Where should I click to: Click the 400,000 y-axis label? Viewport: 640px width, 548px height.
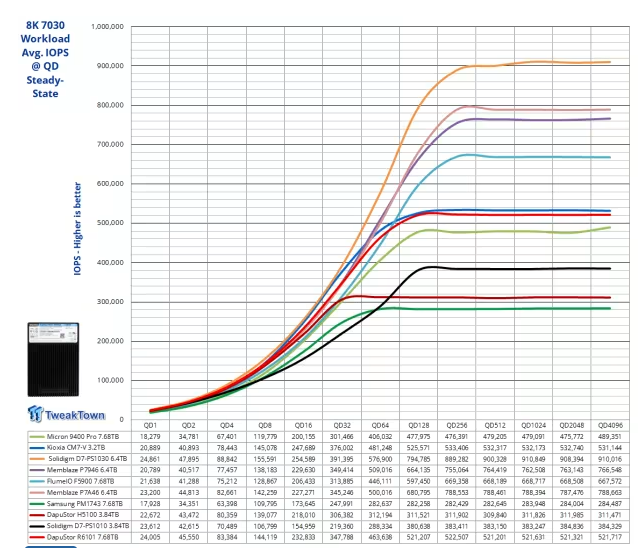point(110,263)
